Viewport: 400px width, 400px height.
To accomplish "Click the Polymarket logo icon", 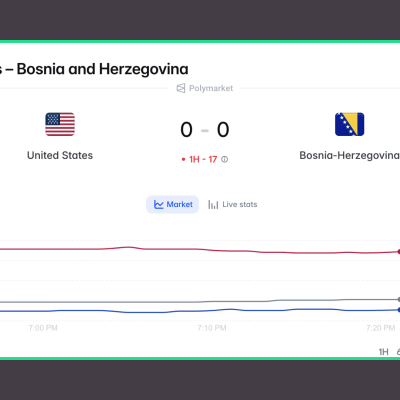I will pos(181,88).
